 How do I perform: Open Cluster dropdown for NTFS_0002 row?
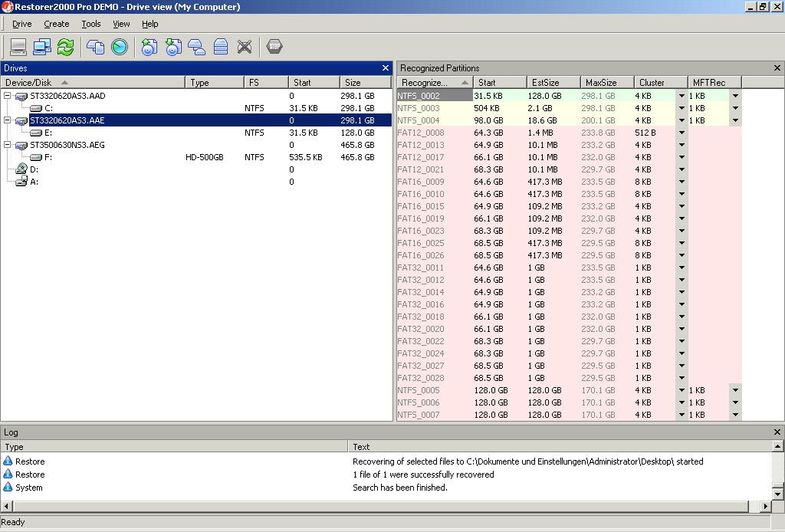682,96
